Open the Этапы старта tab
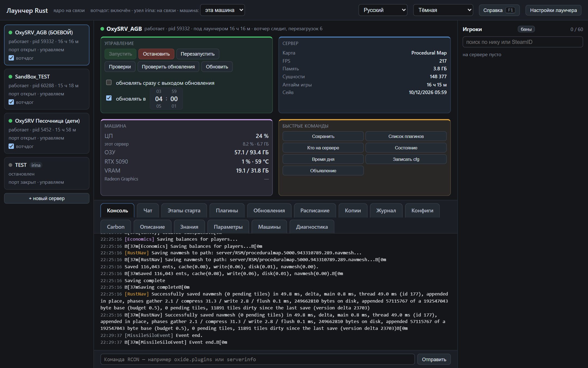This screenshot has height=368, width=588. tap(184, 210)
